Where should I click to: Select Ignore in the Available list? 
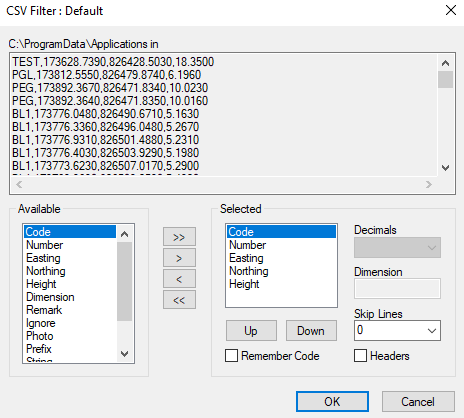(x=70, y=323)
